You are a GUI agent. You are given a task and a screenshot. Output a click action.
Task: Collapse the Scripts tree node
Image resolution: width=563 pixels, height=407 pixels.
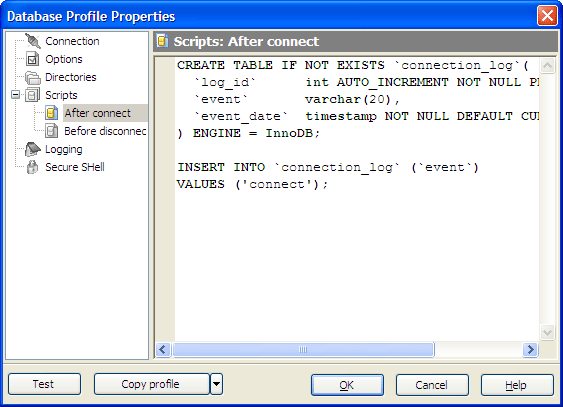point(15,95)
